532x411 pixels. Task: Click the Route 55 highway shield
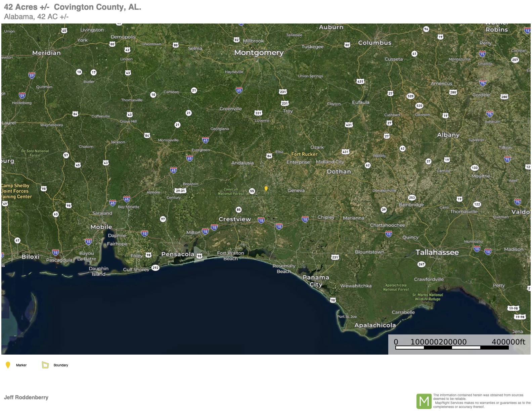pyautogui.click(x=252, y=191)
